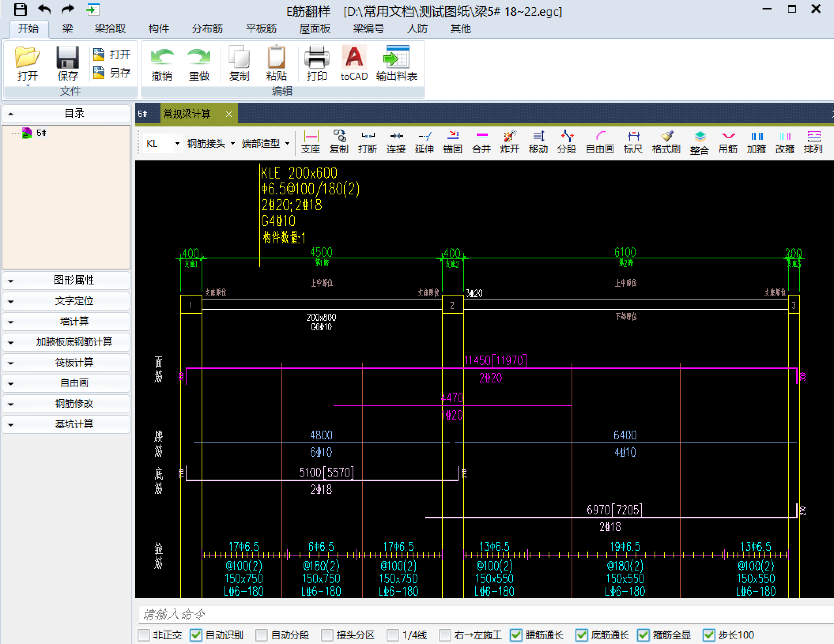
Task: Select the 吊筋 hanging bar tool
Action: (728, 142)
